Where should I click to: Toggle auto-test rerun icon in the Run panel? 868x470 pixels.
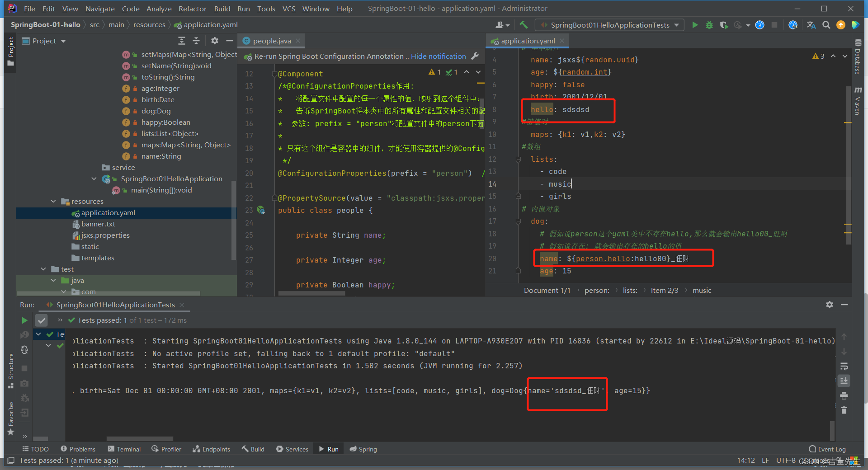tap(24, 350)
